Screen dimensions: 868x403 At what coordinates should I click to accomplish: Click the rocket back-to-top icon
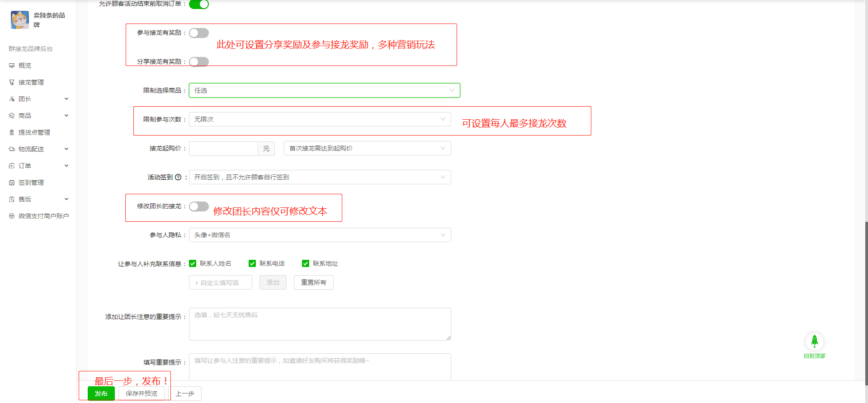[x=815, y=341]
